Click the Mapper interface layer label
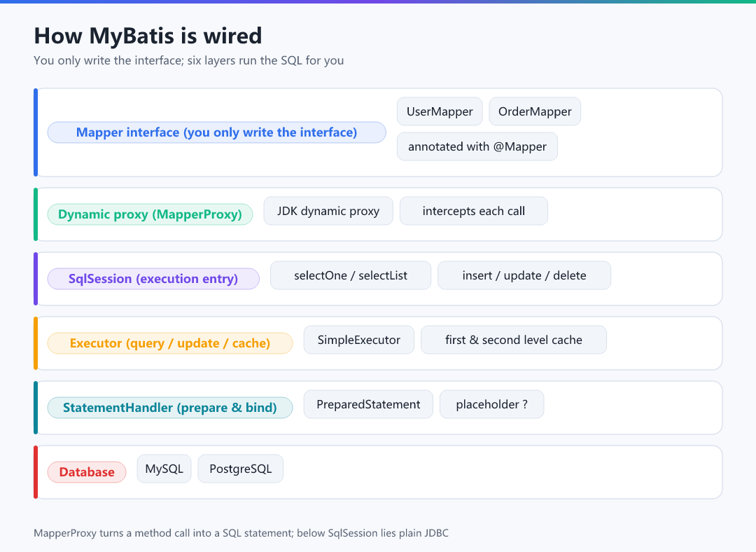This screenshot has height=552, width=756. (216, 132)
